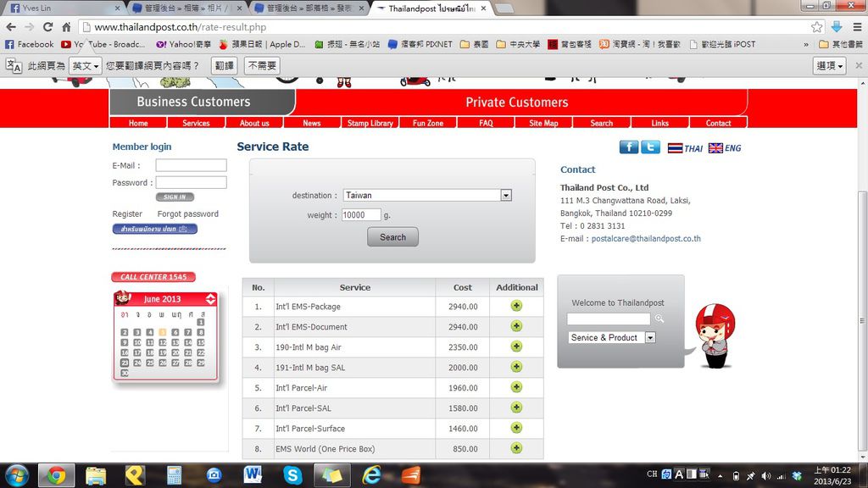Show additional info for Int'l Parcel-SAL
Screen dimensions: 868x488
516,408
